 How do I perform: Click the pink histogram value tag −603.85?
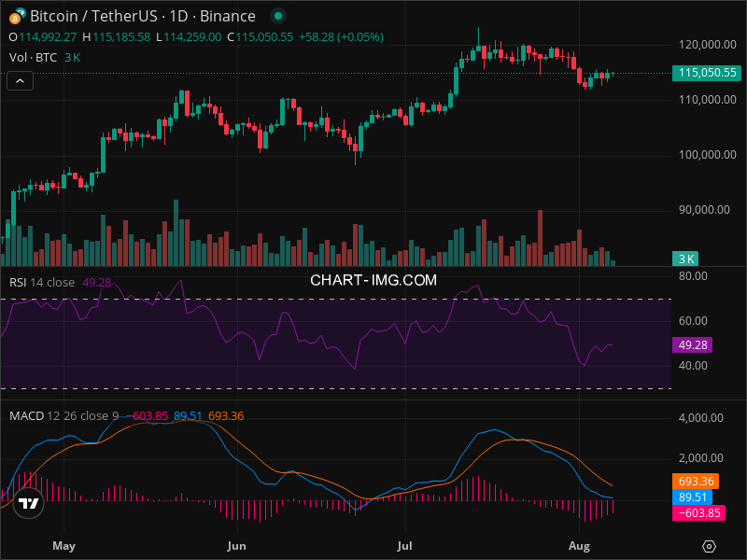pyautogui.click(x=698, y=512)
